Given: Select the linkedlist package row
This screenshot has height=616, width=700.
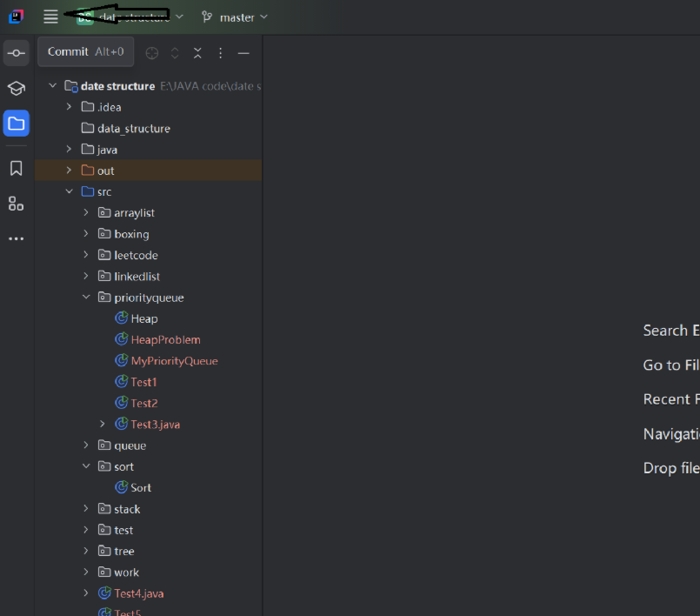Looking at the screenshot, I should coord(148,276).
